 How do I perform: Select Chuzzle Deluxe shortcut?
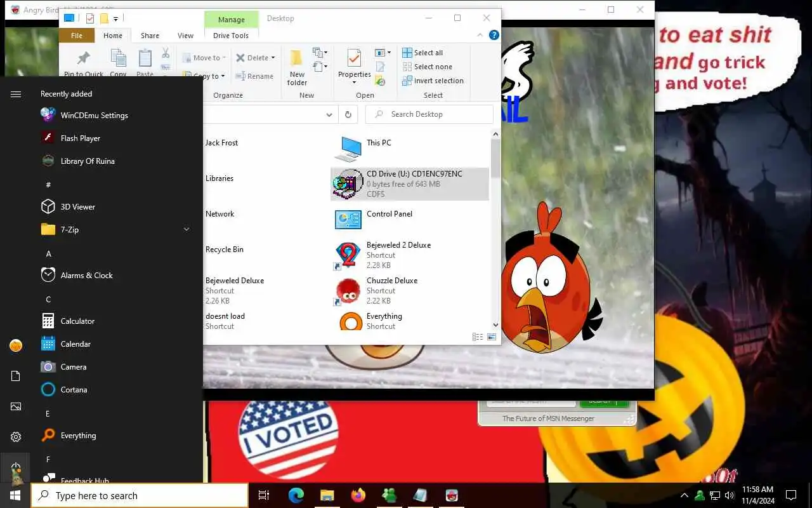coord(410,290)
